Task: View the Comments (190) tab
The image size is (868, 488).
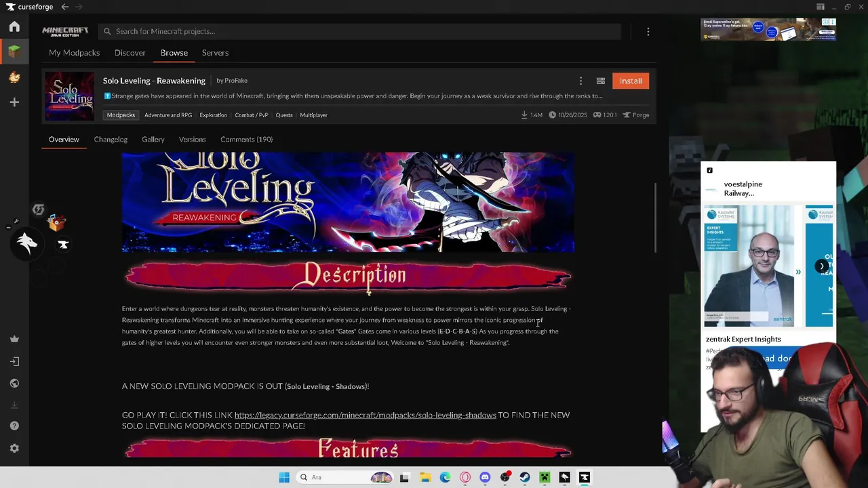Action: point(246,139)
